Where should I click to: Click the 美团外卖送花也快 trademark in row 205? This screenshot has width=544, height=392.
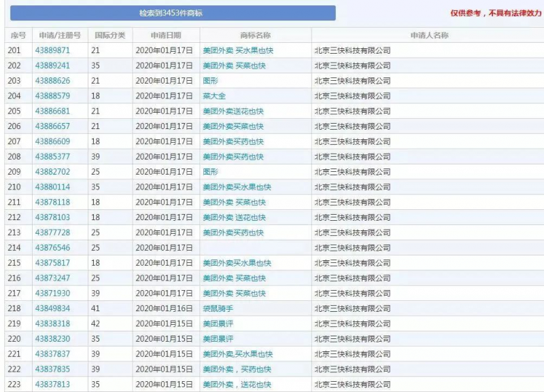(233, 111)
